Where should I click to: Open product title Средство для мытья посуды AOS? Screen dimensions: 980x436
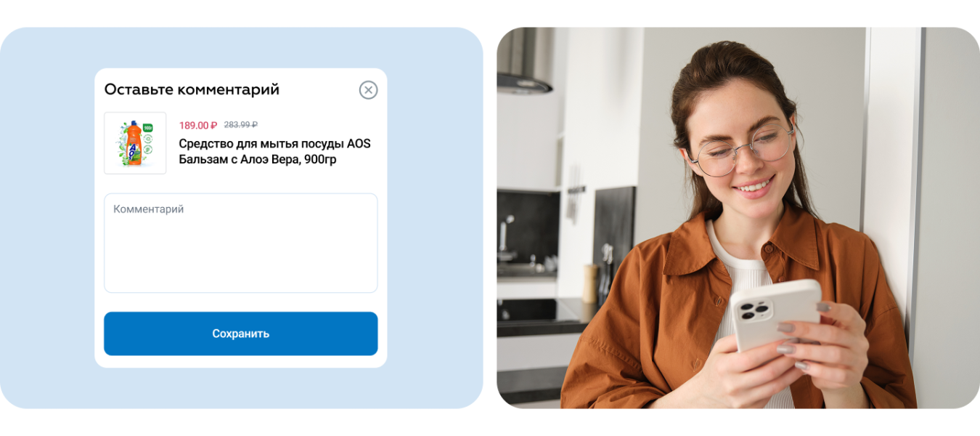coord(274,144)
